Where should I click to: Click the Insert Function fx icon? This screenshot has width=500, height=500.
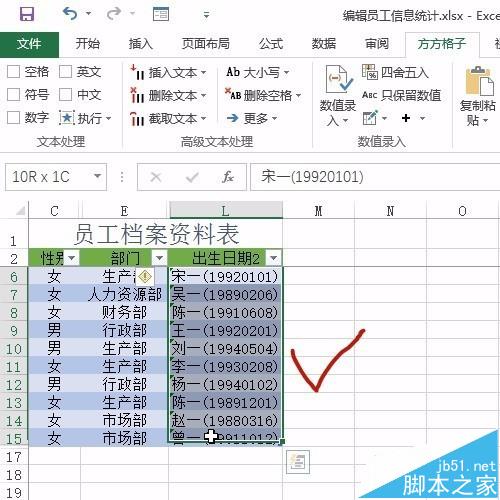(228, 177)
